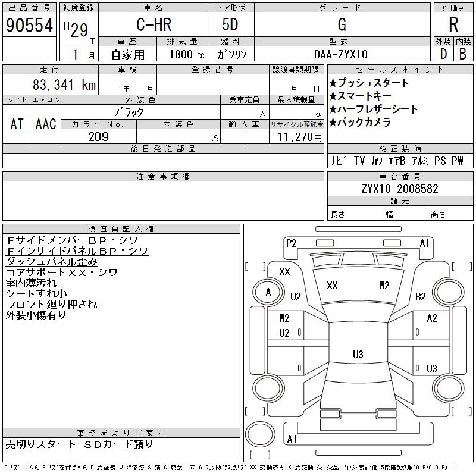The height and width of the screenshot is (476, 476).
Task: Select the B2 damage mark on diagram
Action: [x=421, y=296]
